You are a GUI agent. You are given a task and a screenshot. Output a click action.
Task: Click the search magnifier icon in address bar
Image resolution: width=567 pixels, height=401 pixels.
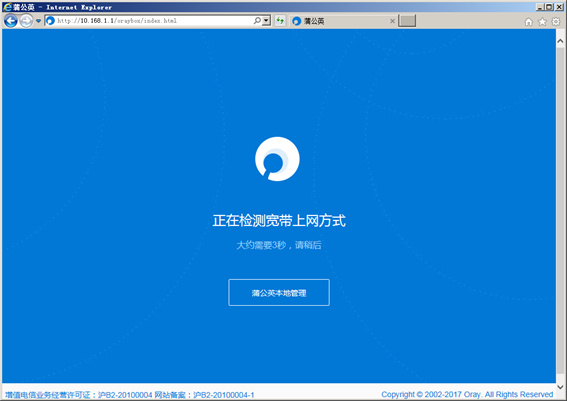(x=257, y=21)
